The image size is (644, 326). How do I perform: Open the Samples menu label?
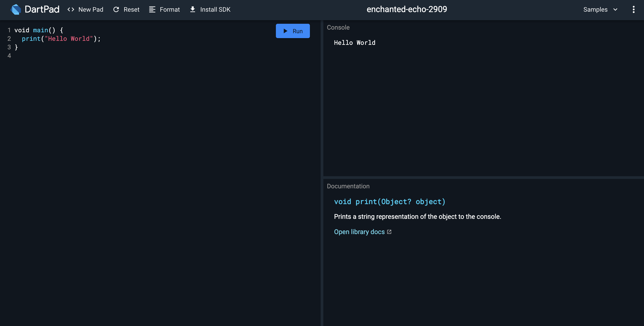[595, 9]
